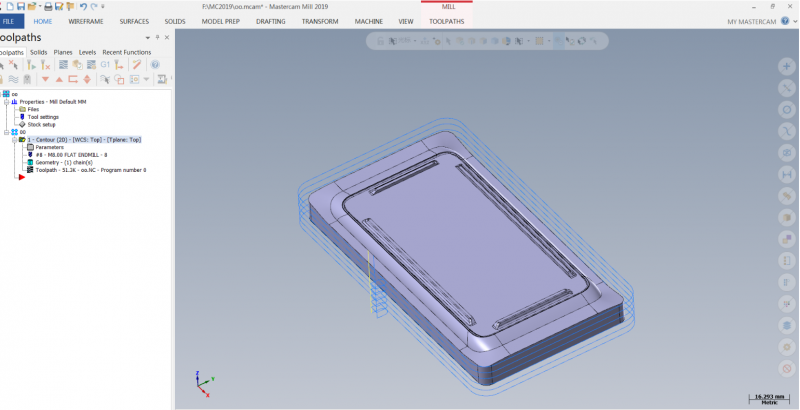This screenshot has width=800, height=410.
Task: Select #8 - M8.00 FLAT ENDMILL tool entry
Action: point(70,155)
